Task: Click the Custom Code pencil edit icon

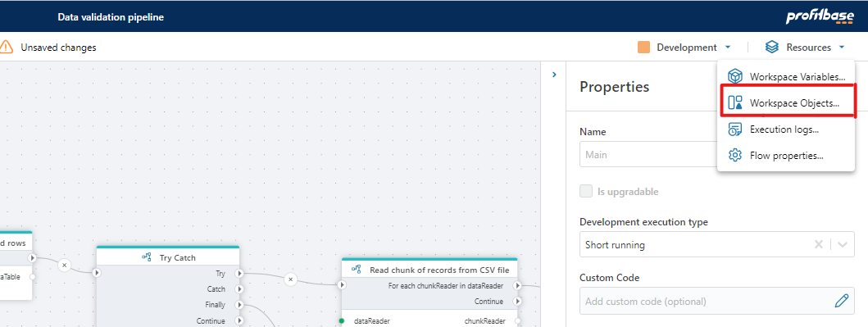Action: tap(842, 301)
